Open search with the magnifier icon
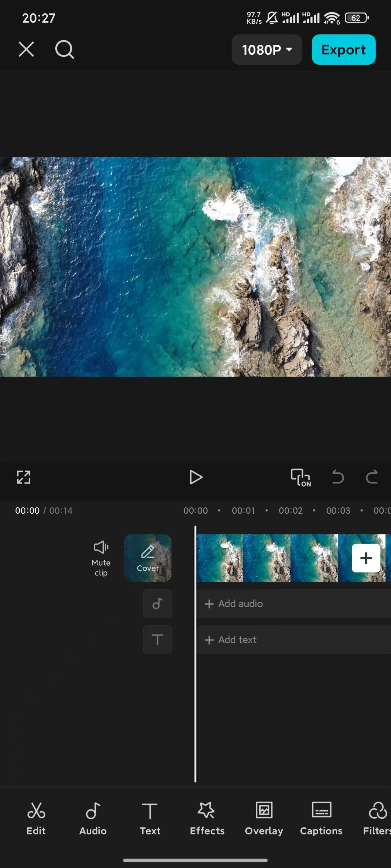The width and height of the screenshot is (391, 868). coord(64,49)
